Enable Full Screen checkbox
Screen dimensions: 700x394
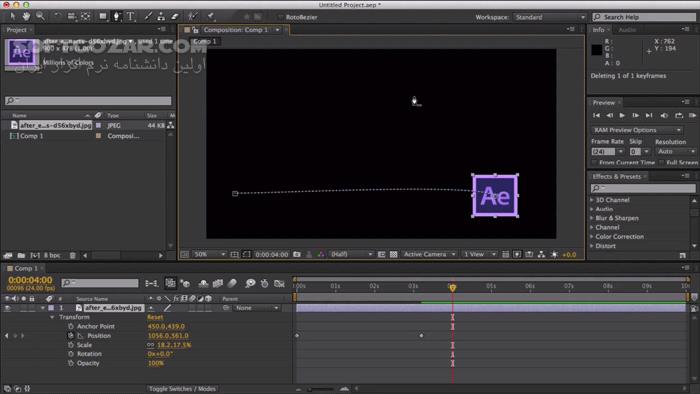(662, 162)
